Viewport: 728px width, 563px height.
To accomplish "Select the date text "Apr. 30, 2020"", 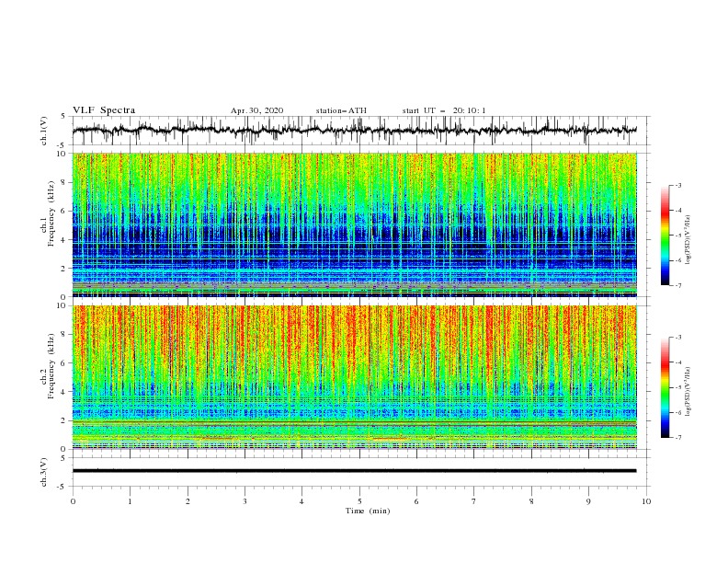I will tap(256, 110).
